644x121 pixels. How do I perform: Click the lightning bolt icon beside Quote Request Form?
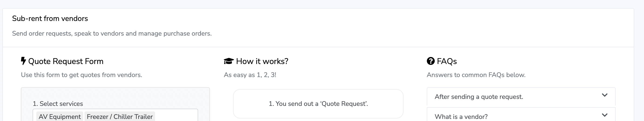pyautogui.click(x=23, y=61)
